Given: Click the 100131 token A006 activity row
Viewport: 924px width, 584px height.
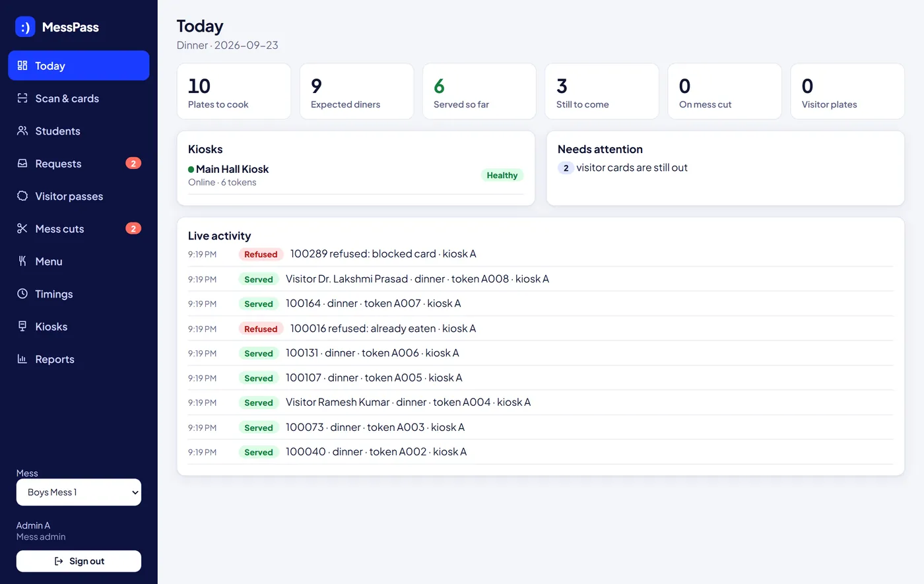Looking at the screenshot, I should coord(541,353).
